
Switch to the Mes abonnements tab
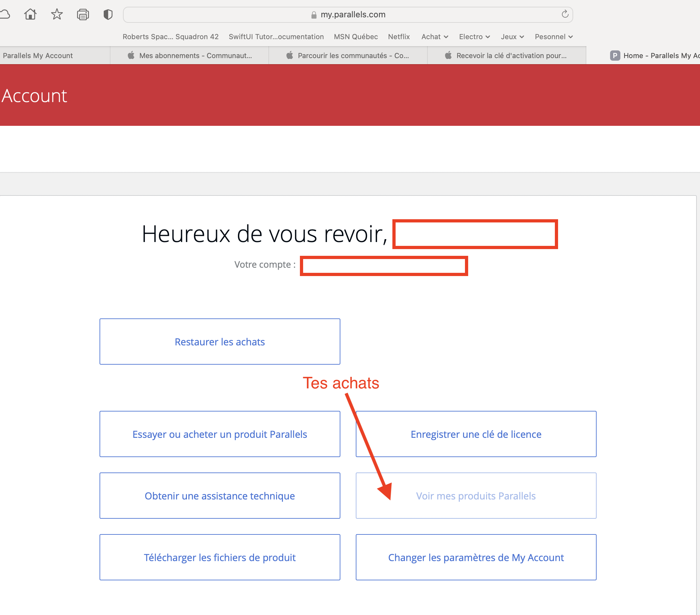[x=189, y=56]
